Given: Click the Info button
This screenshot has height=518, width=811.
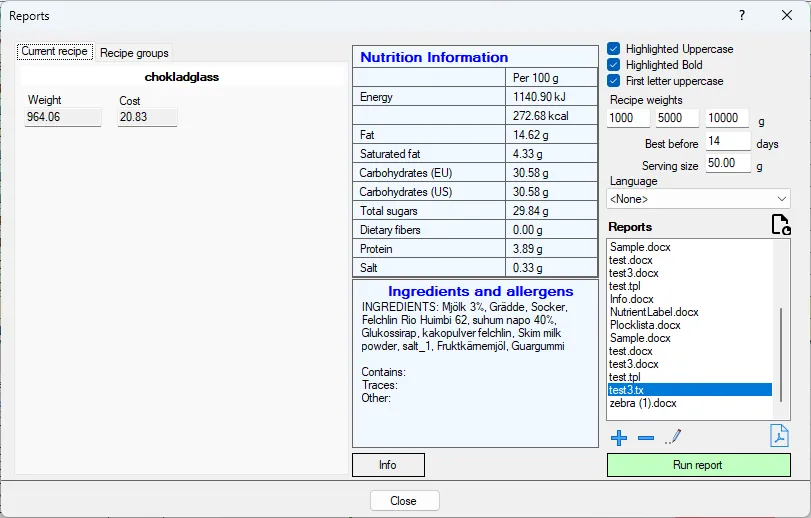Looking at the screenshot, I should coord(388,465).
